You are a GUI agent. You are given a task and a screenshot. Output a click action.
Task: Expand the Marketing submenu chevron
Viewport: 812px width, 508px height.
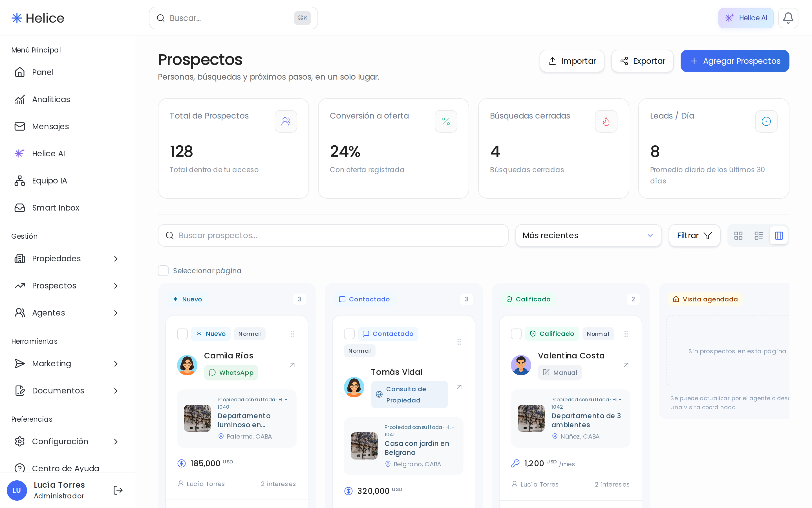pos(116,364)
